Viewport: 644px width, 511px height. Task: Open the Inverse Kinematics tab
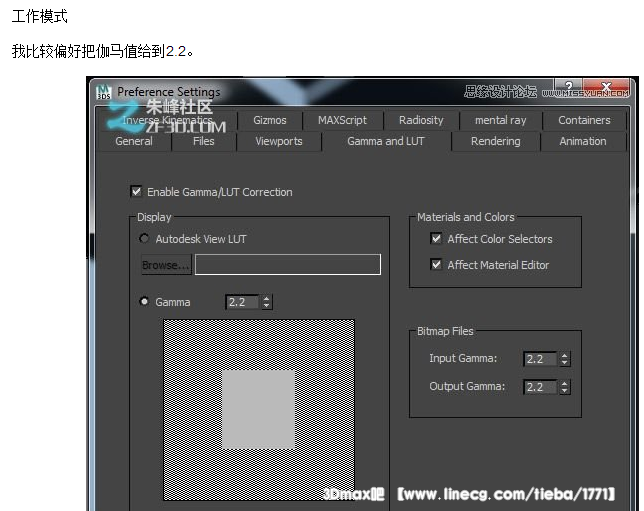pyautogui.click(x=167, y=120)
